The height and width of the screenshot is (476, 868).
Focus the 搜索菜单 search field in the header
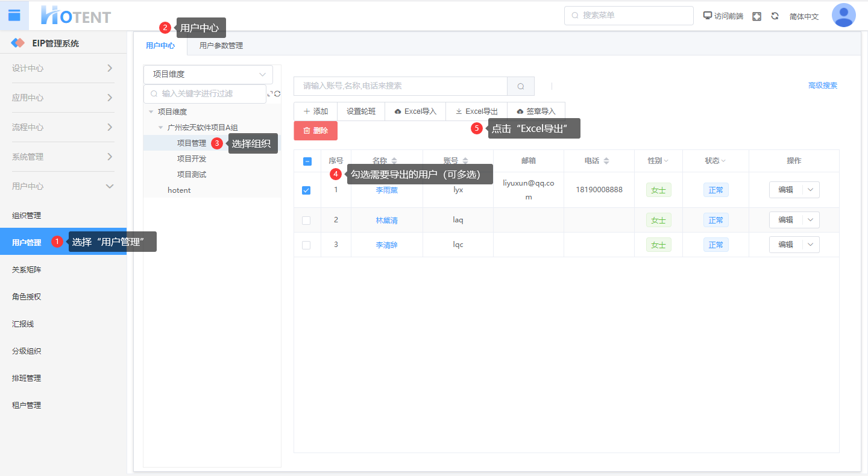coord(629,16)
